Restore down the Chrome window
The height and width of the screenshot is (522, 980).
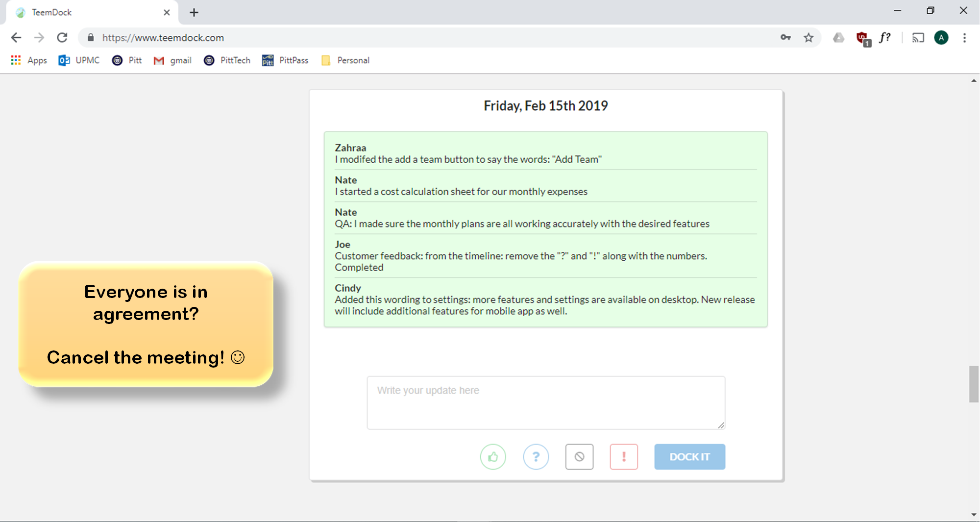tap(931, 10)
